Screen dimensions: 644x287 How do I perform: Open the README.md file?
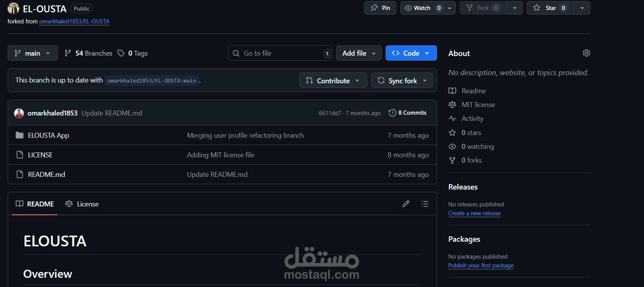[46, 174]
